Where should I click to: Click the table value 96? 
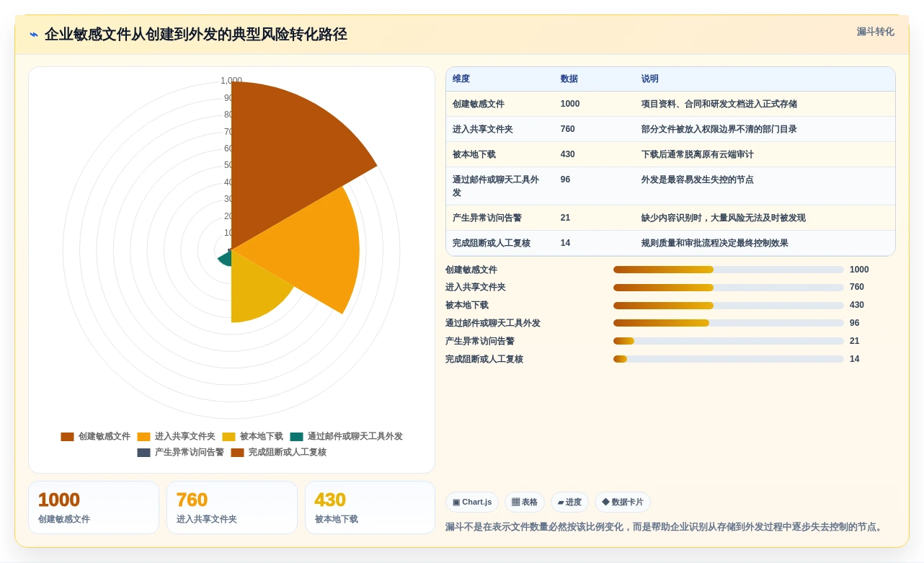565,179
